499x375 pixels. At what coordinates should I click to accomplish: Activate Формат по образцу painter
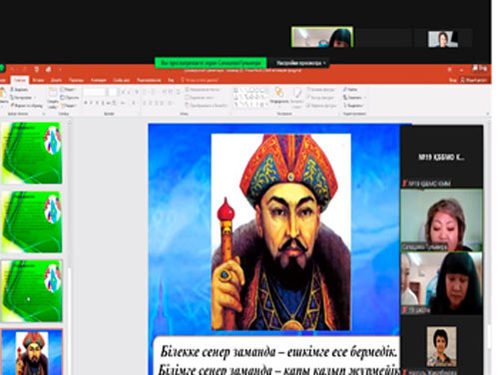[x=27, y=105]
